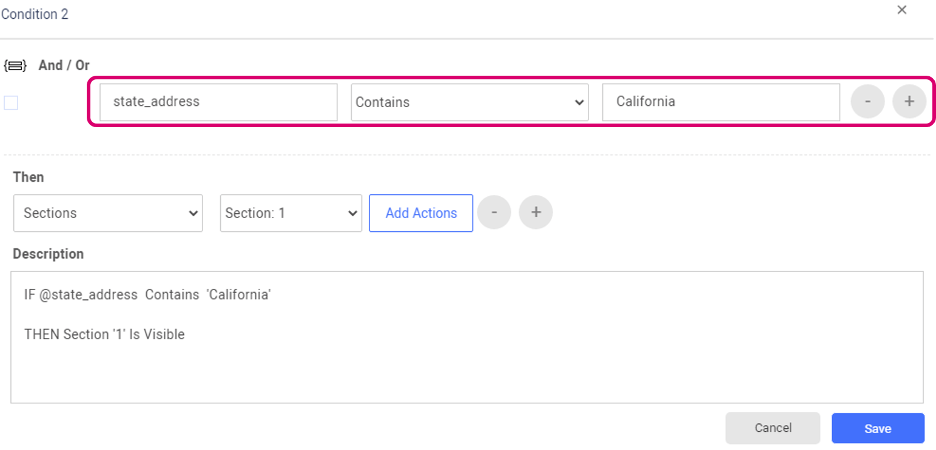The width and height of the screenshot is (936, 450).
Task: Open the Section: 1 dropdown
Action: 291,213
